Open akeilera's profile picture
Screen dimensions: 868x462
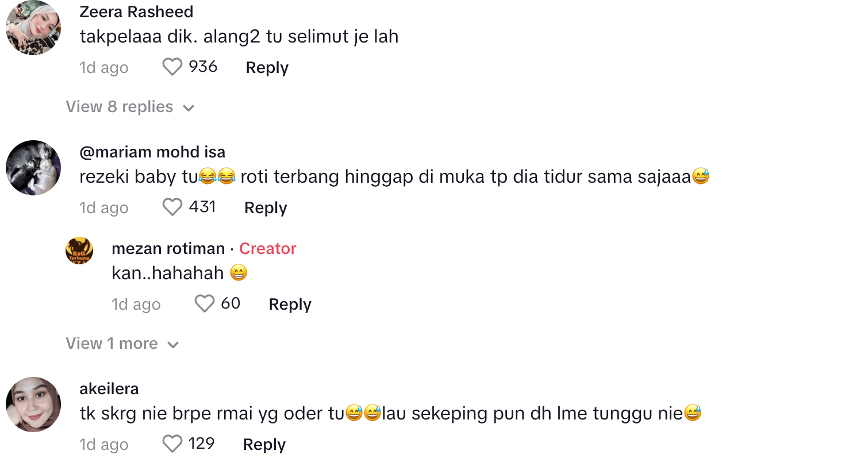coord(33,405)
